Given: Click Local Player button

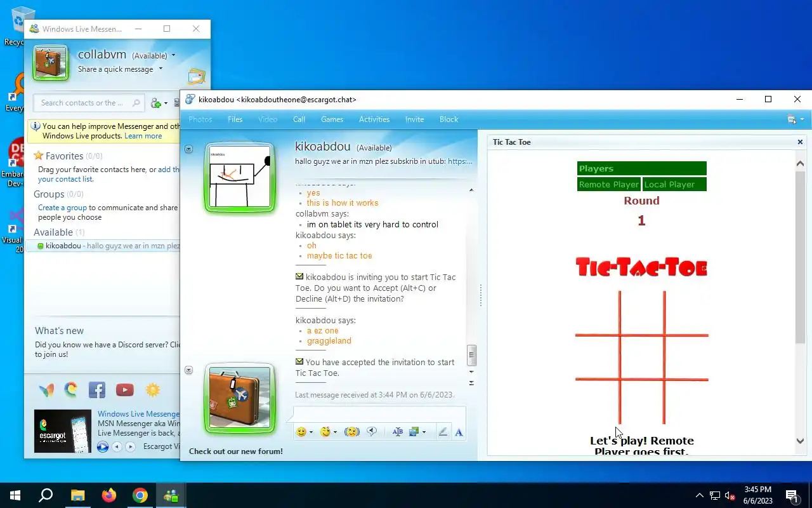Looking at the screenshot, I should tap(674, 185).
